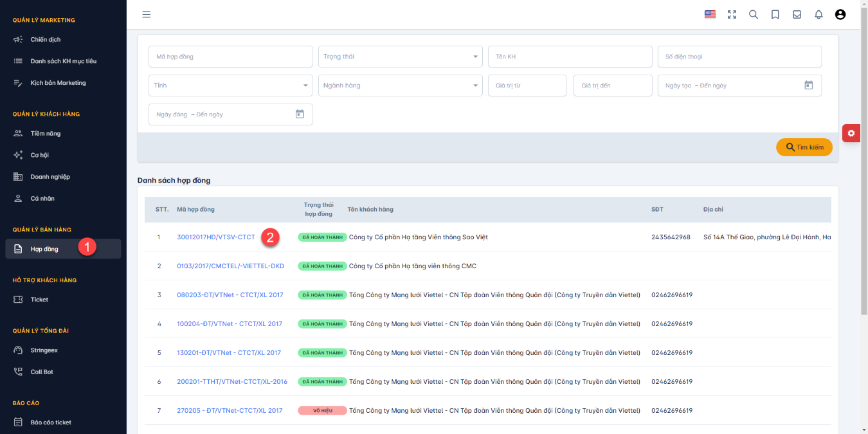Open the Ticket menu item
The width and height of the screenshot is (868, 434).
[39, 300]
